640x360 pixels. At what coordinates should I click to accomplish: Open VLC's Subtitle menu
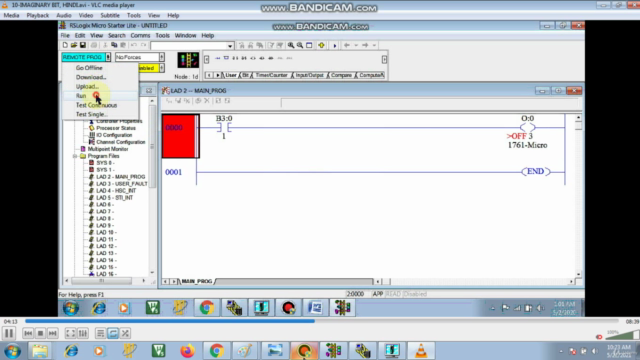pos(110,15)
